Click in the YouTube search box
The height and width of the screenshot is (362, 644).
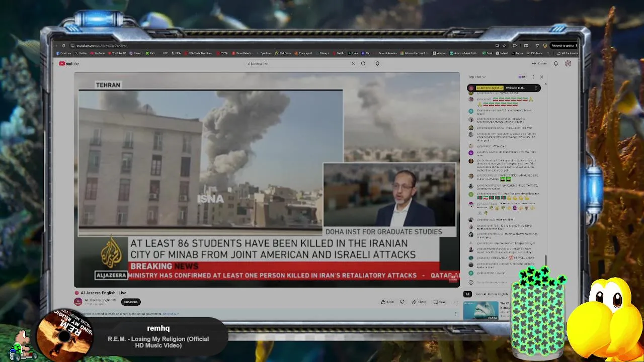click(x=297, y=63)
